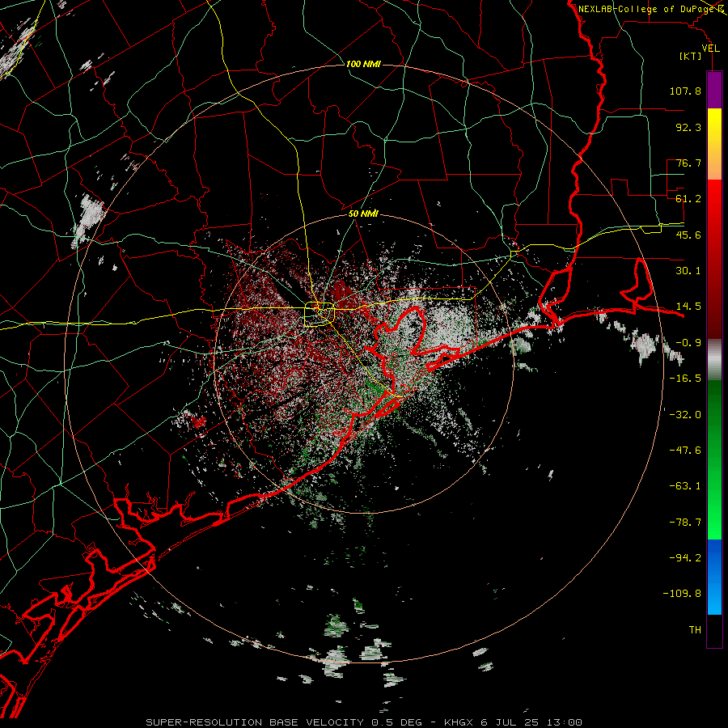Image resolution: width=728 pixels, height=728 pixels.
Task: Click the TH legend label
Action: pyautogui.click(x=695, y=630)
